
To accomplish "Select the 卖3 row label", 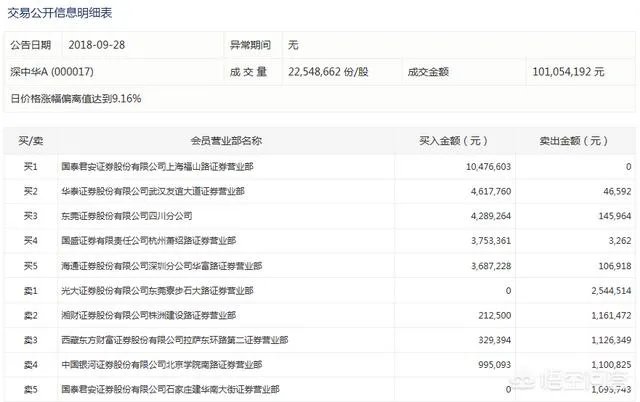I will 31,340.
